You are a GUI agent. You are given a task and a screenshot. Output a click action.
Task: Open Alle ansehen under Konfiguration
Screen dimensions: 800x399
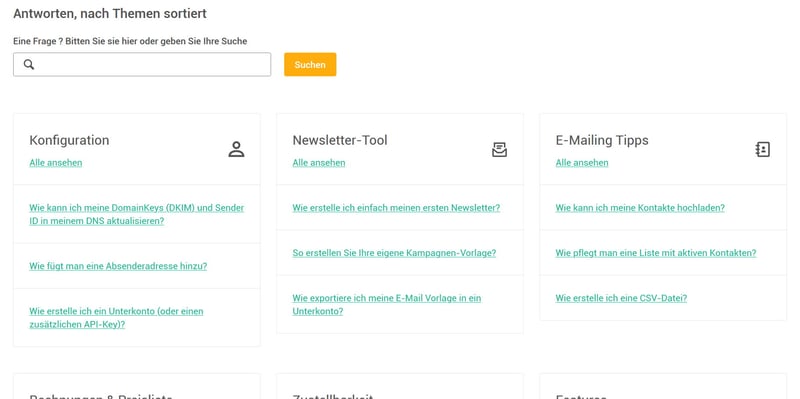(x=56, y=163)
